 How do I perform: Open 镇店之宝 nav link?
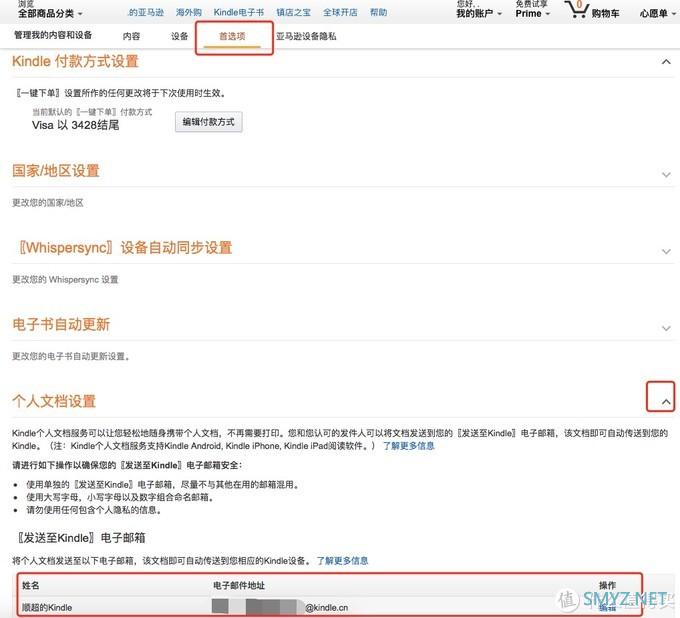click(x=294, y=13)
